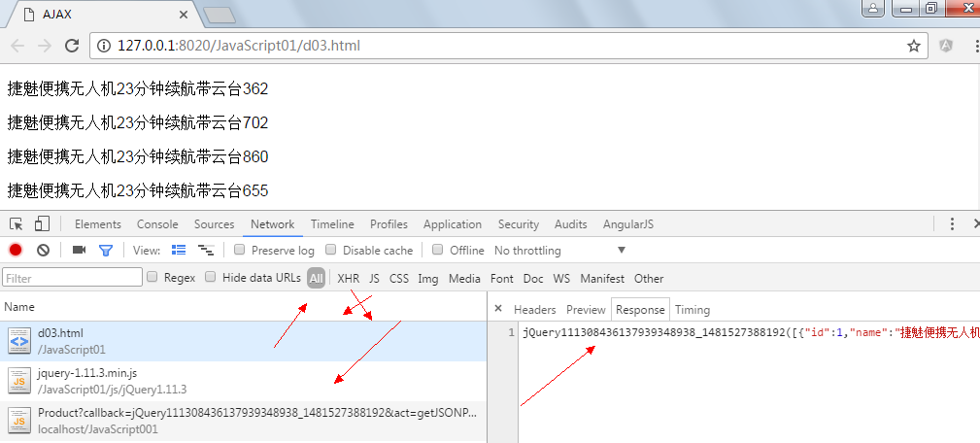
Task: Check the Hide data URLs checkbox
Action: pos(211,277)
